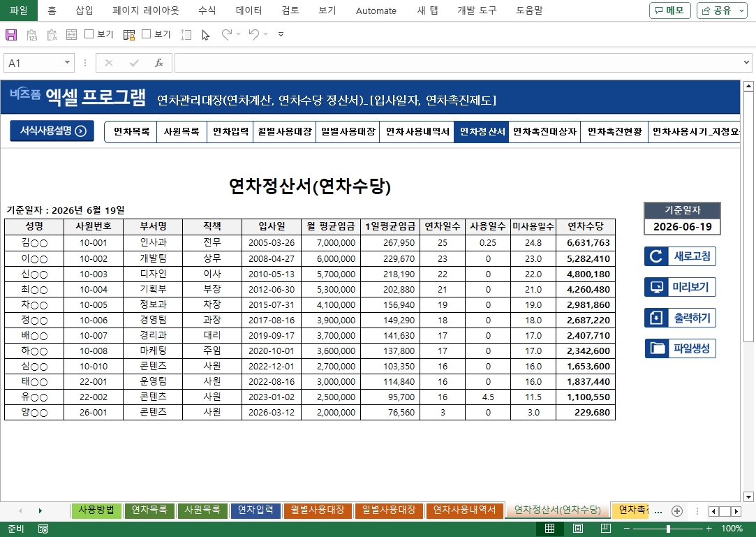Switch to the 연차입력 sheet tab
The height and width of the screenshot is (537, 756).
[x=255, y=510]
